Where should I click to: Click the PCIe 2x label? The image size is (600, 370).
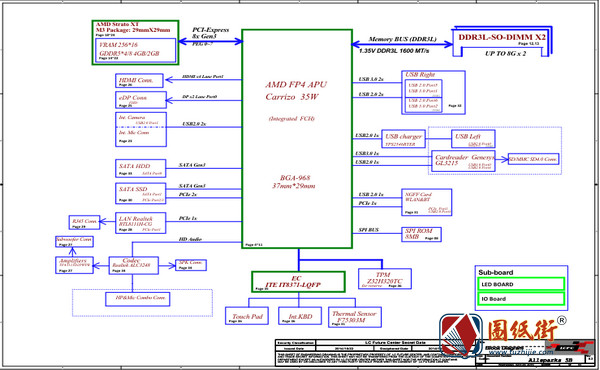click(188, 194)
